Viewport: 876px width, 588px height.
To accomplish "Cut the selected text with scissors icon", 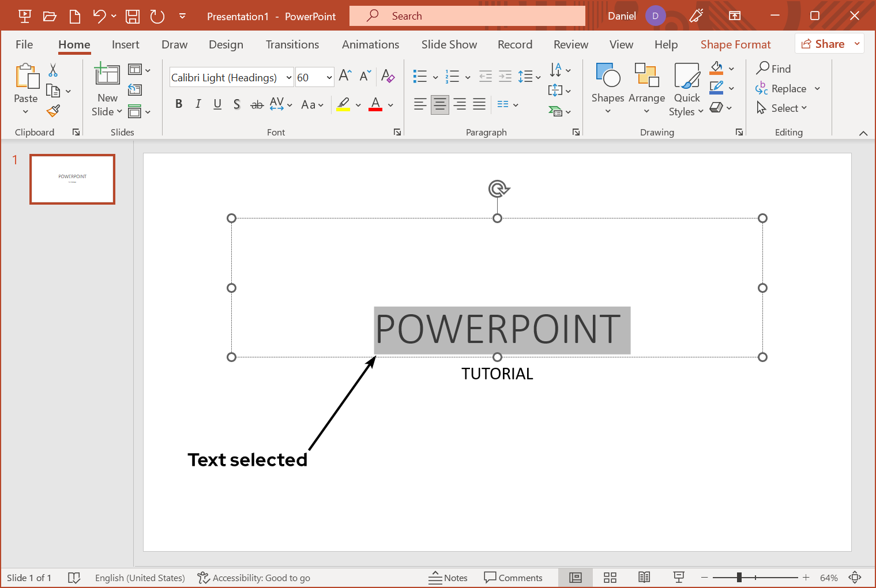I will (x=52, y=69).
